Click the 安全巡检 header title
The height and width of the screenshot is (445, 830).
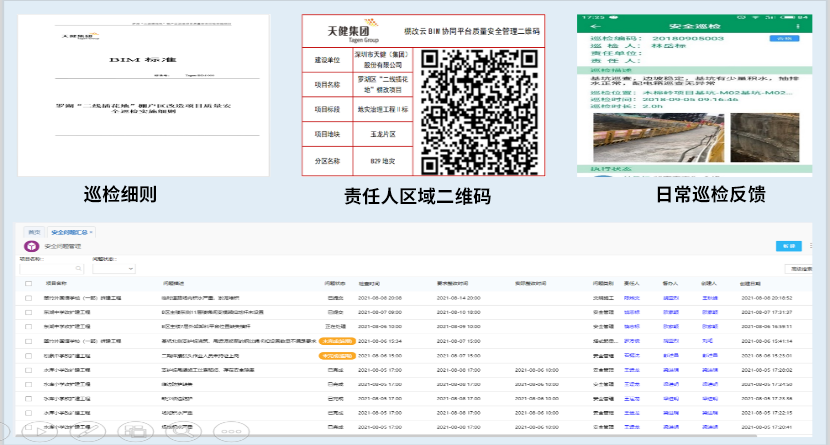694,26
